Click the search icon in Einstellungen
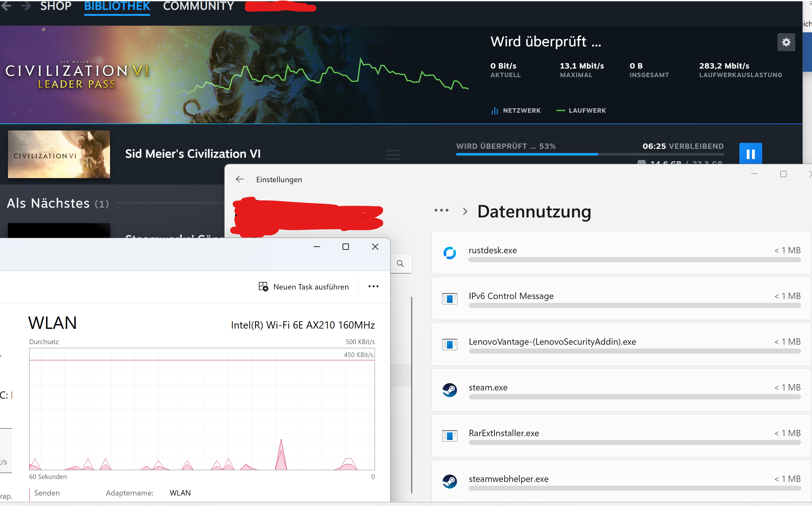Viewport: 812px width, 506px height. pos(400,263)
